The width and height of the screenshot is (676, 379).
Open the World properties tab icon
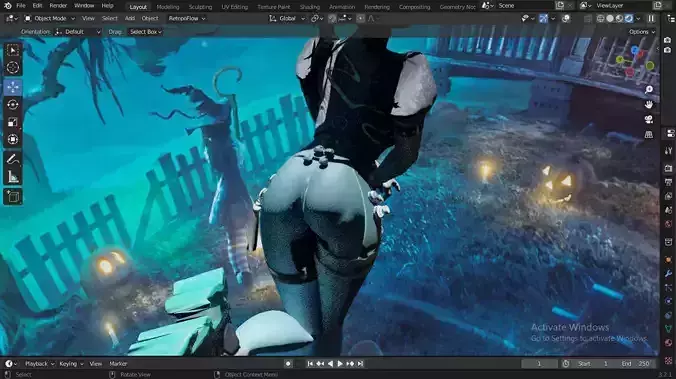coord(669,224)
